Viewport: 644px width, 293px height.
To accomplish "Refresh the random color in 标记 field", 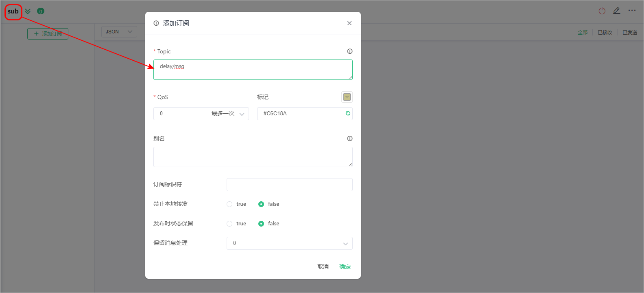I will 348,114.
